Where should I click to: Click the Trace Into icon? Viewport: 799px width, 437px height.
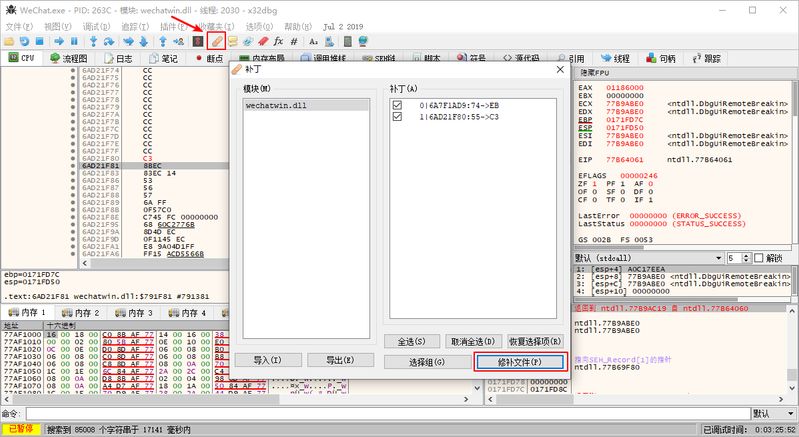128,41
